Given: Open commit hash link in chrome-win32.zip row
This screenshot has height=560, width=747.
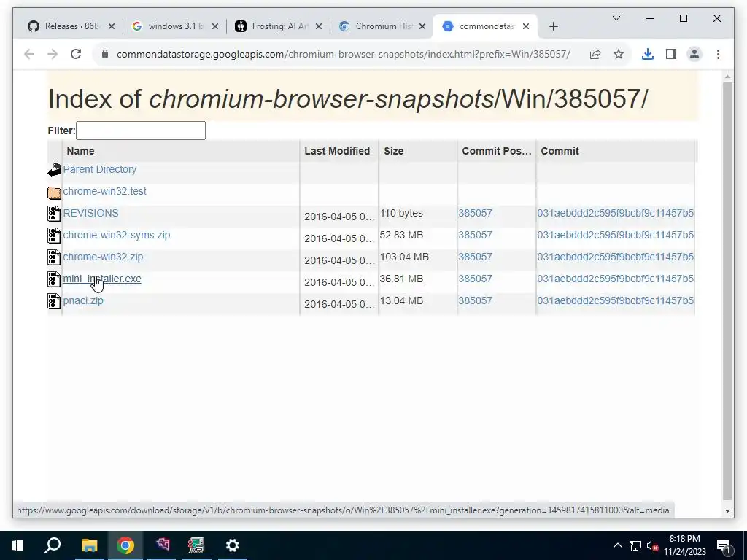Looking at the screenshot, I should click(x=615, y=257).
